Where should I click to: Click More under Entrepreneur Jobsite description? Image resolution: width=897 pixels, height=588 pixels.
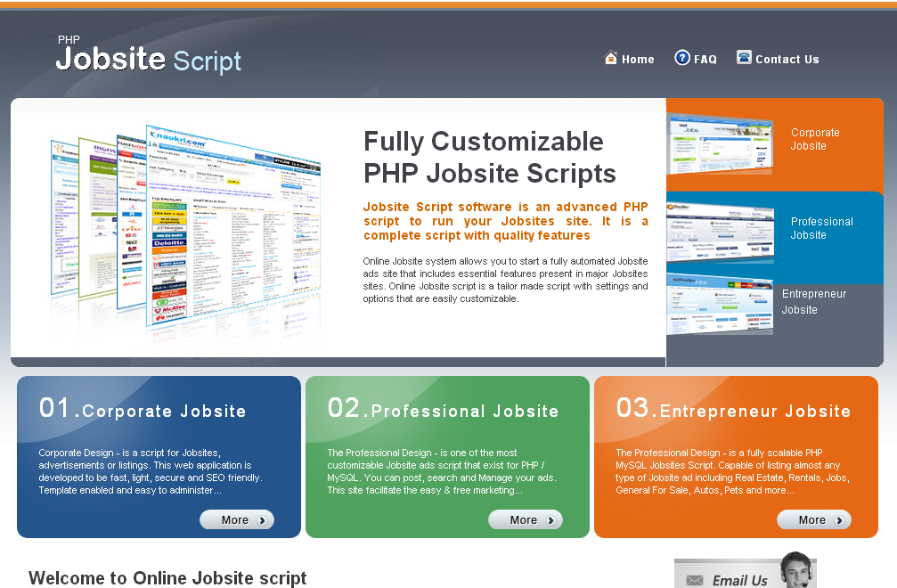(x=814, y=519)
